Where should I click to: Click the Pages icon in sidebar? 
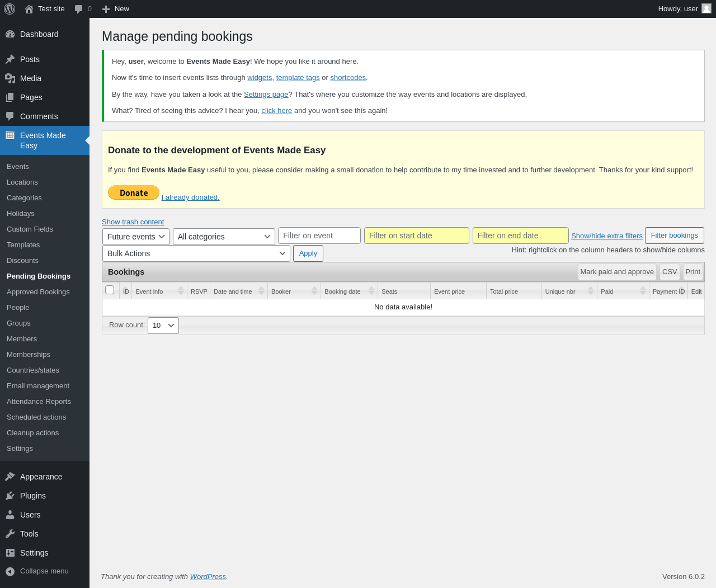pyautogui.click(x=10, y=97)
